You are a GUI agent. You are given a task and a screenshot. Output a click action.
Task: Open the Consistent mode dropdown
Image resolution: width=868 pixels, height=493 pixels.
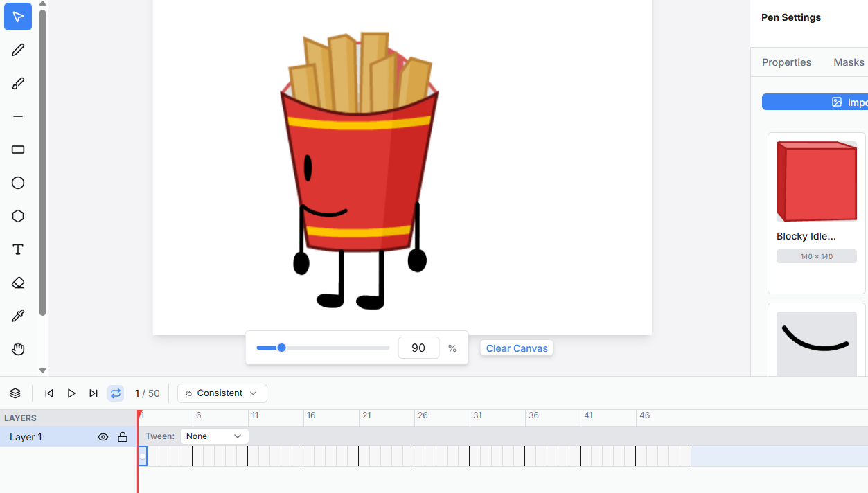[222, 393]
